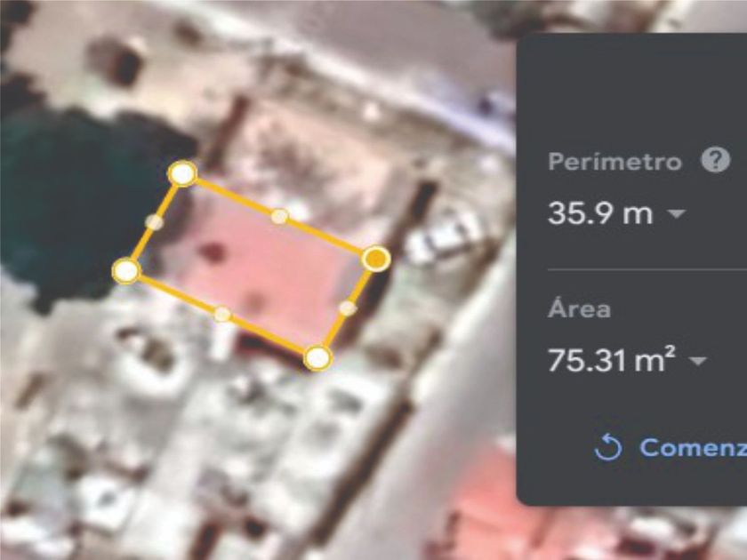Click the circular restart arrow icon

coord(608,446)
